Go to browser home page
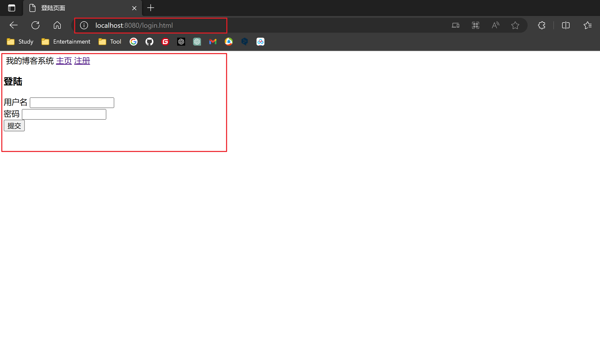Screen dimensions: 600x364 click(x=57, y=25)
